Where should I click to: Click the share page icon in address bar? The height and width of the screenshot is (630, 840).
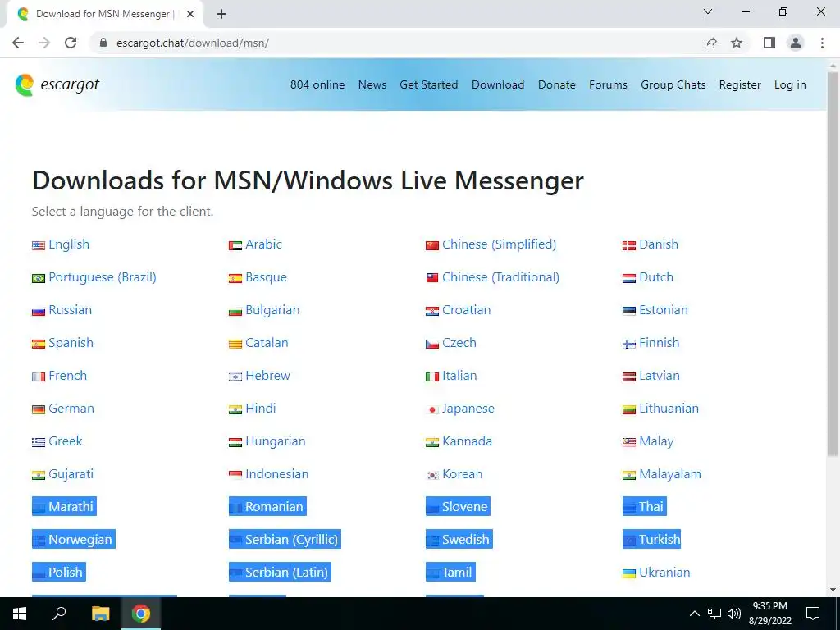tap(710, 43)
